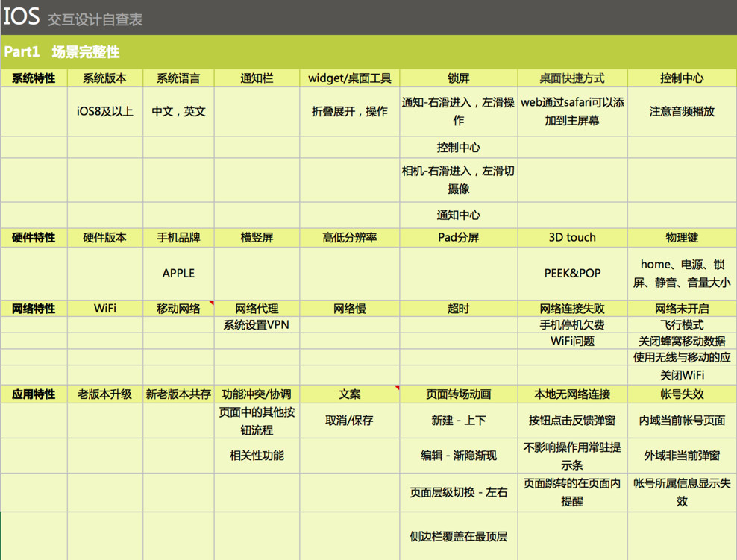Screen dimensions: 737x560
Task: Select the 相关性功能 cell
Action: tap(257, 456)
